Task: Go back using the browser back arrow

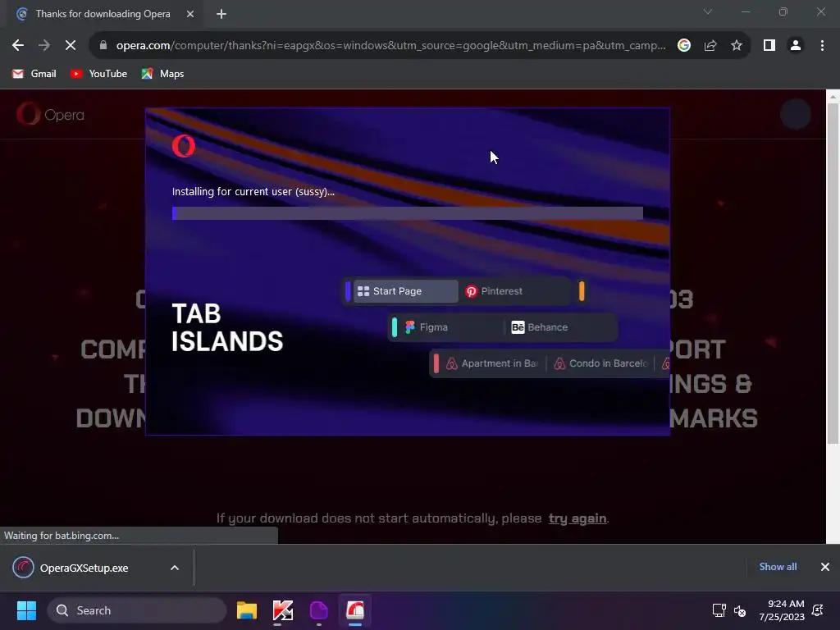Action: coord(18,46)
